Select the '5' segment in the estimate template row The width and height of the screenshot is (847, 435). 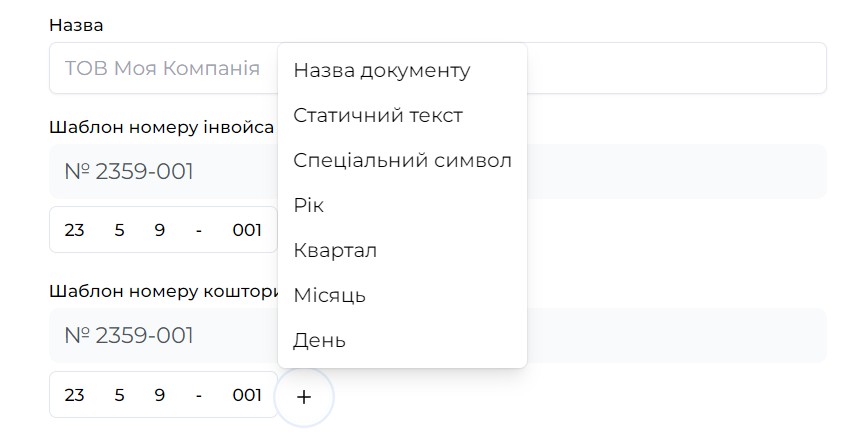click(120, 395)
